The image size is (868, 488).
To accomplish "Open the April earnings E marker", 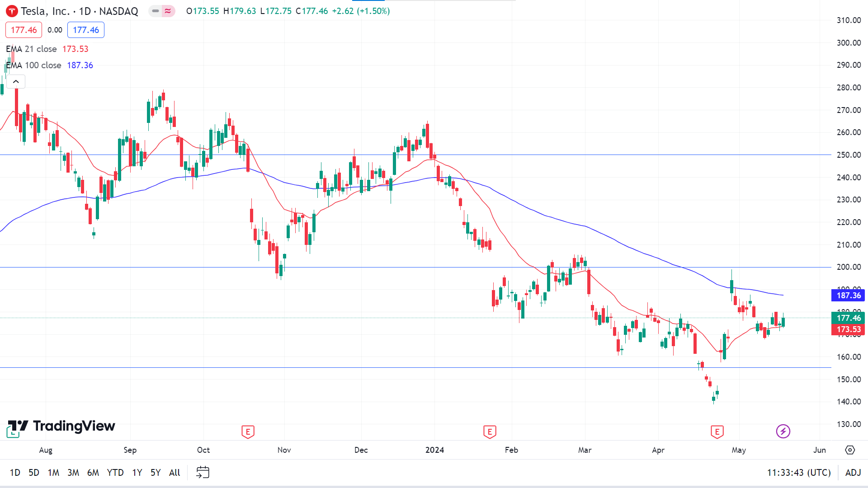I will coord(717,432).
